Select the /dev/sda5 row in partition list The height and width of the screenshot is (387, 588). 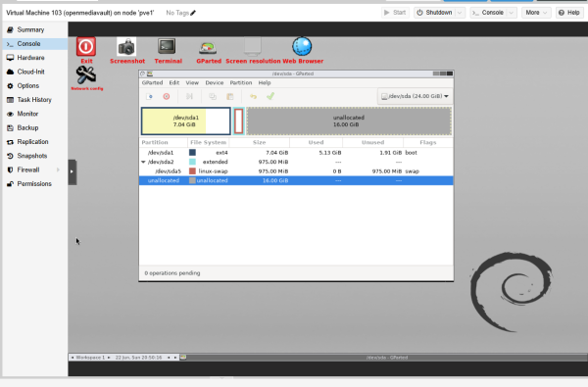[296, 171]
